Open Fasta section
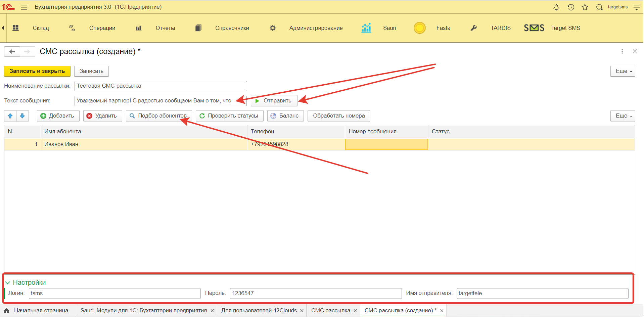 click(x=443, y=28)
